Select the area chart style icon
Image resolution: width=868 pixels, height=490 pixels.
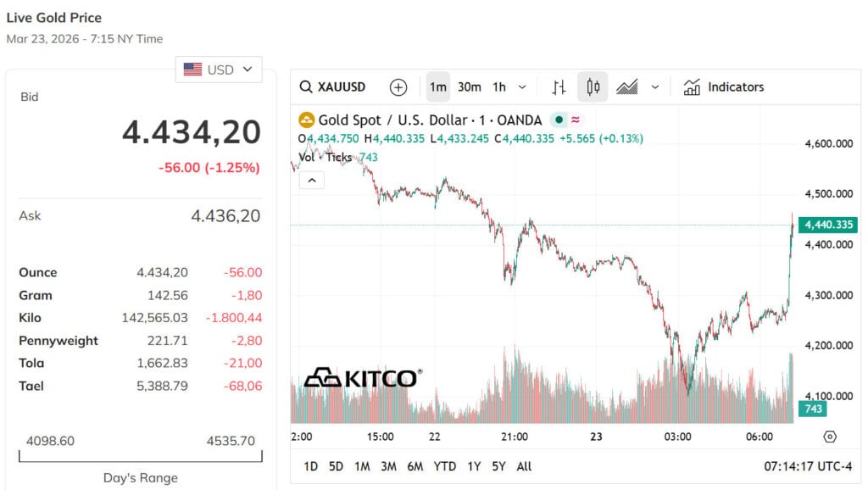[x=627, y=87]
